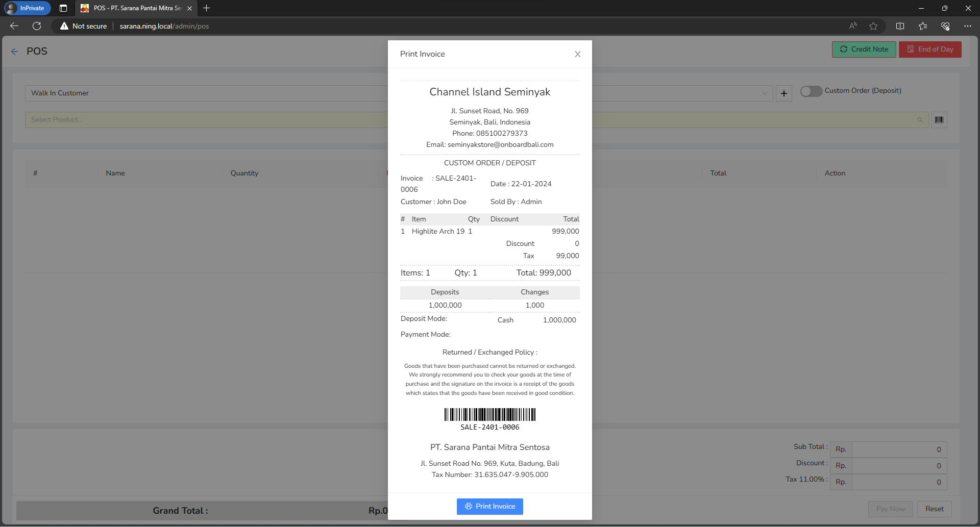Click the Grand Total label

point(180,511)
